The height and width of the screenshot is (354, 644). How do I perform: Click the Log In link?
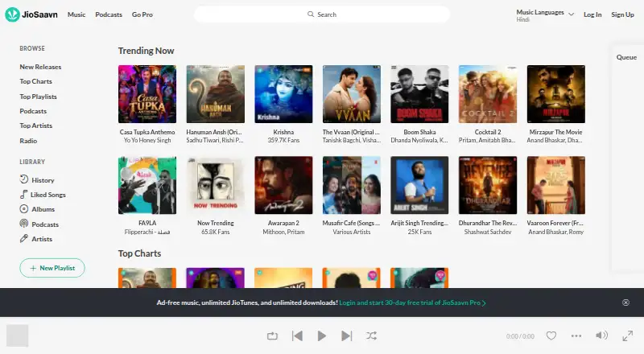coord(592,14)
